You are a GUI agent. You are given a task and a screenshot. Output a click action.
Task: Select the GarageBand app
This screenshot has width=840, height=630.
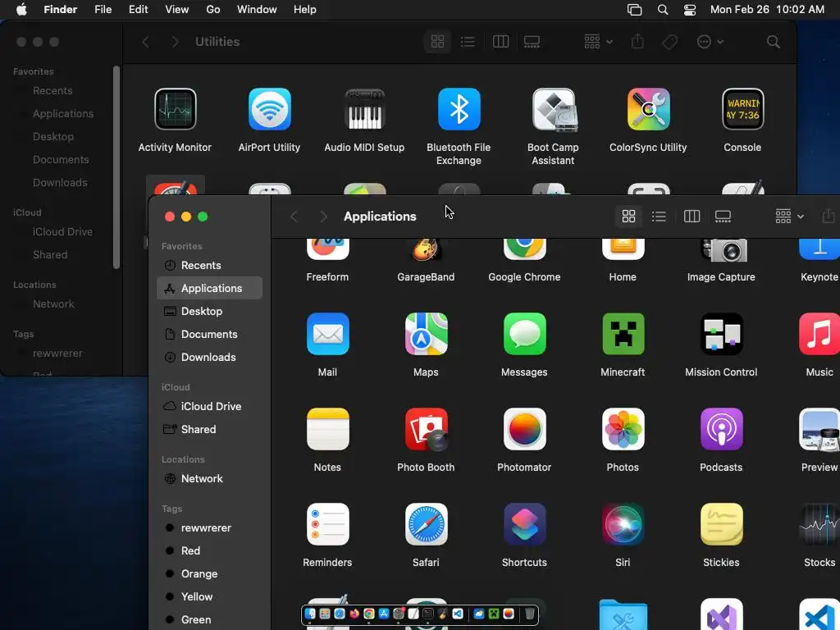coord(426,249)
